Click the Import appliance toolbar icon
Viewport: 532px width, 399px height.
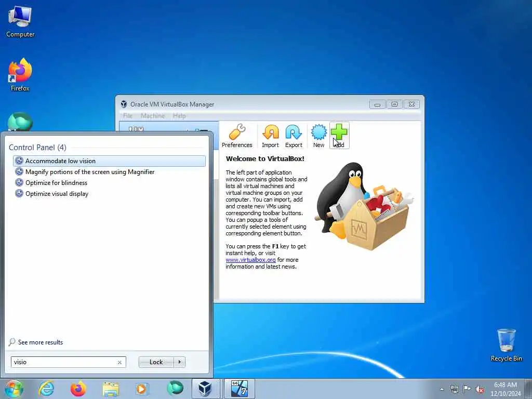(x=270, y=136)
